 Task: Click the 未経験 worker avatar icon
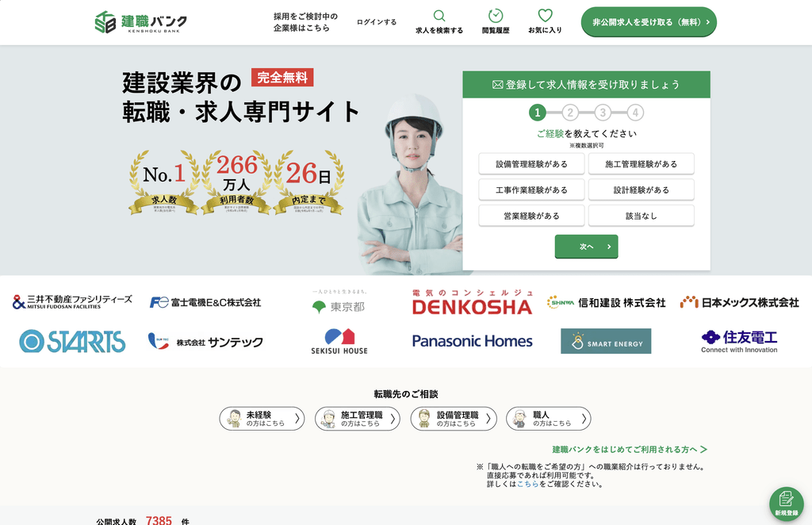click(x=234, y=419)
